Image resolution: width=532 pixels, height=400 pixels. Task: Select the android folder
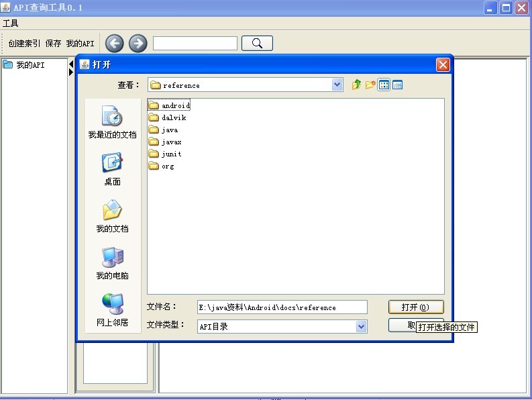(x=169, y=105)
